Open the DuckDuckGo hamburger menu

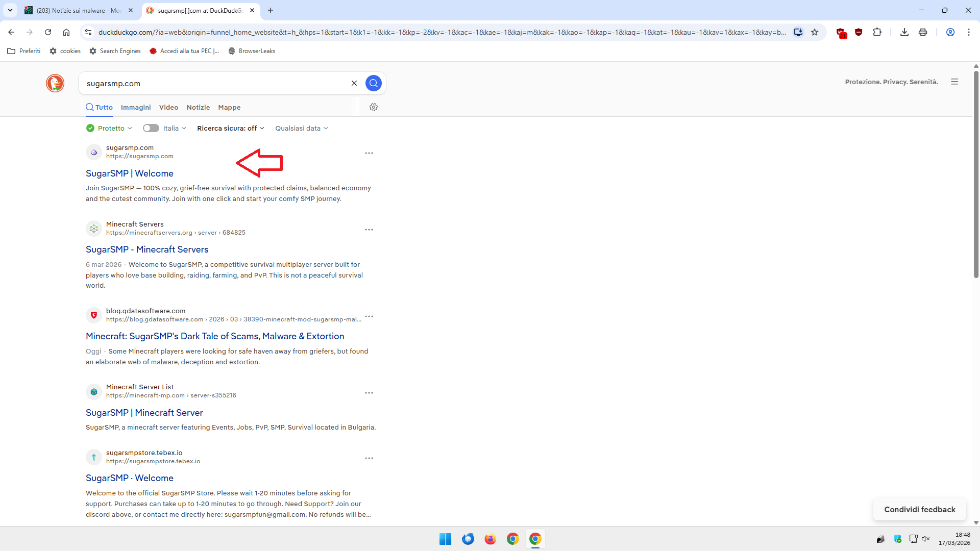click(954, 82)
